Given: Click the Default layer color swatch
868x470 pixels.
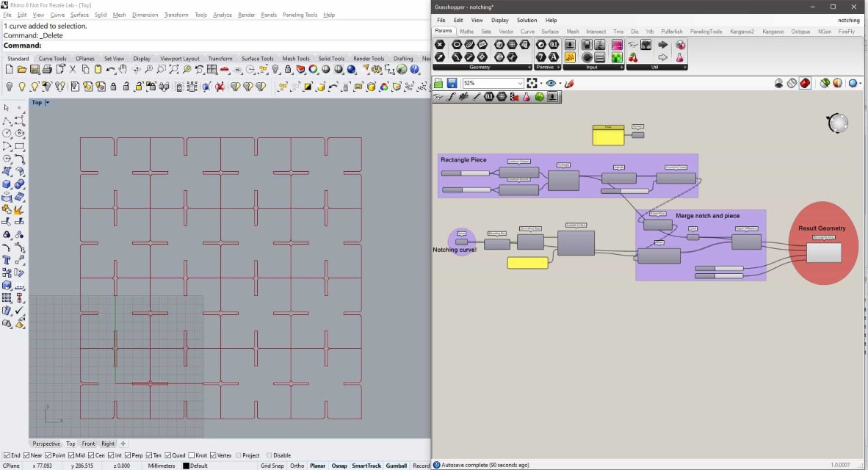Looking at the screenshot, I should pyautogui.click(x=186, y=466).
